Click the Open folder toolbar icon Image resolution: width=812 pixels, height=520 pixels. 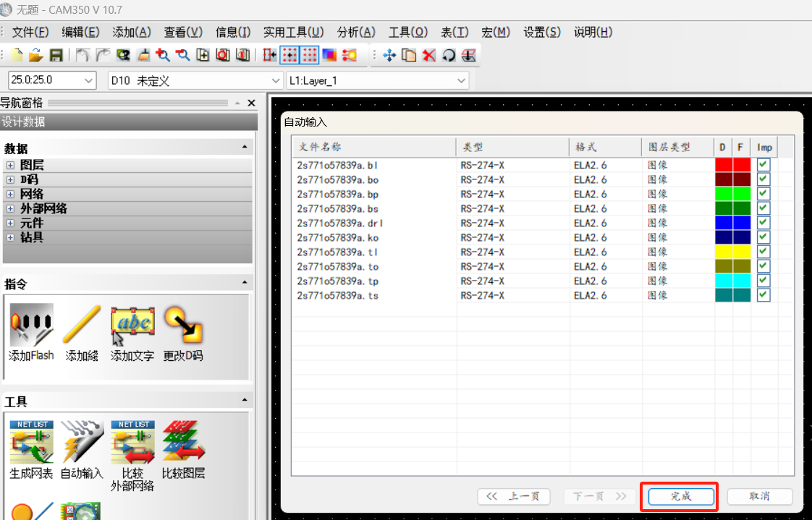(x=35, y=55)
